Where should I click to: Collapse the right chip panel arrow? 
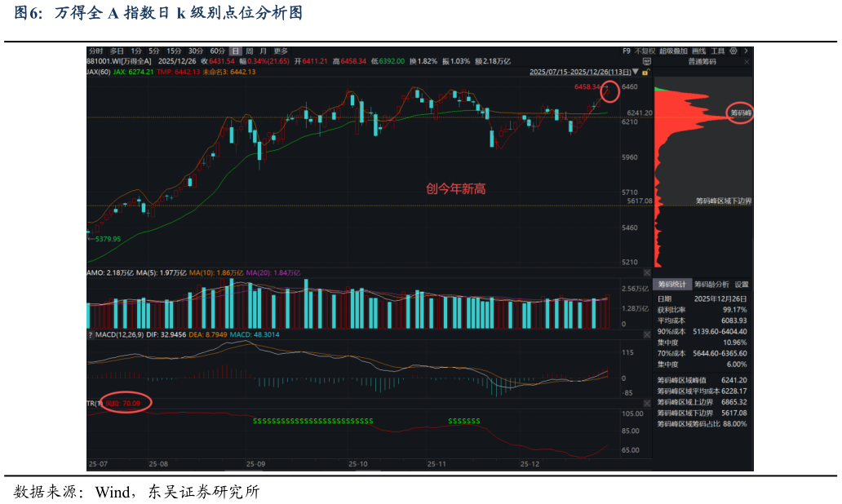[747, 51]
